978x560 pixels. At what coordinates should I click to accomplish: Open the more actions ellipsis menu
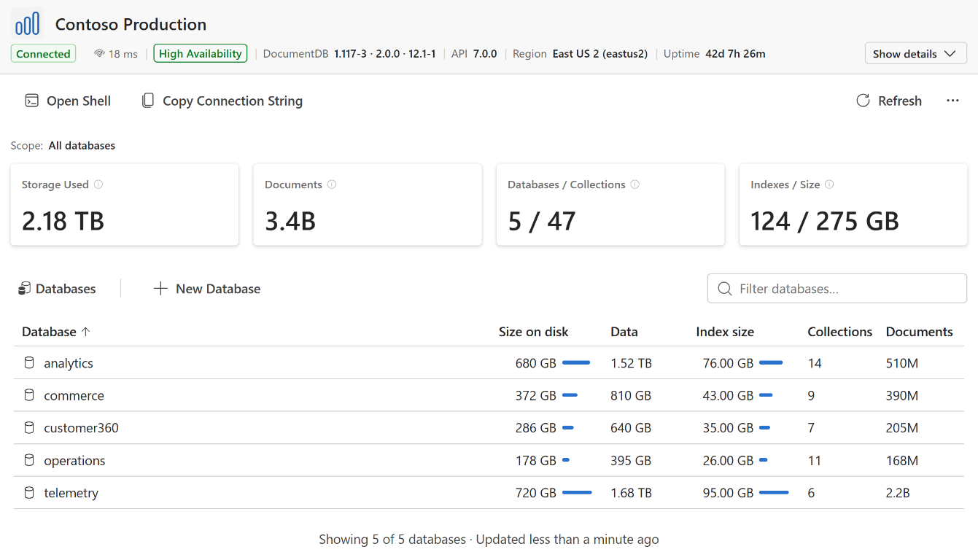click(952, 101)
